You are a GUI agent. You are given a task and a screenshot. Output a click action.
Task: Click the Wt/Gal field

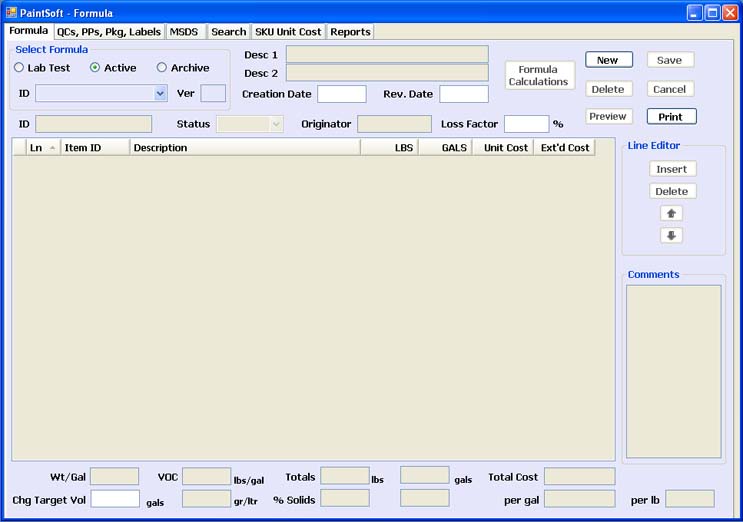114,477
